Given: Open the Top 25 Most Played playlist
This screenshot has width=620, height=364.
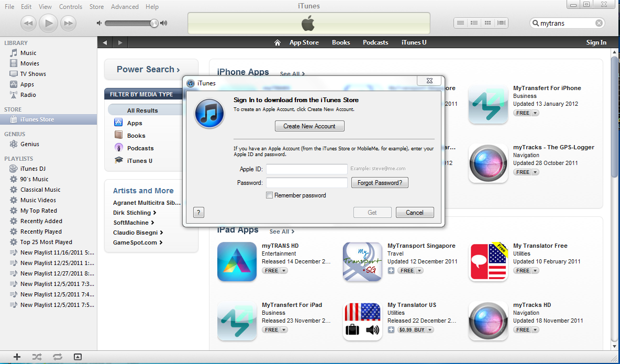Looking at the screenshot, I should tap(46, 242).
